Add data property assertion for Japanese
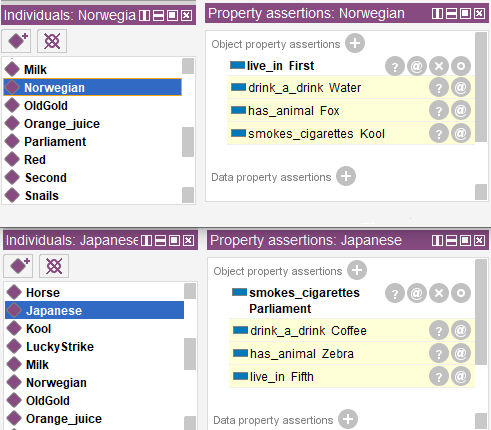The height and width of the screenshot is (430, 491). [x=348, y=419]
